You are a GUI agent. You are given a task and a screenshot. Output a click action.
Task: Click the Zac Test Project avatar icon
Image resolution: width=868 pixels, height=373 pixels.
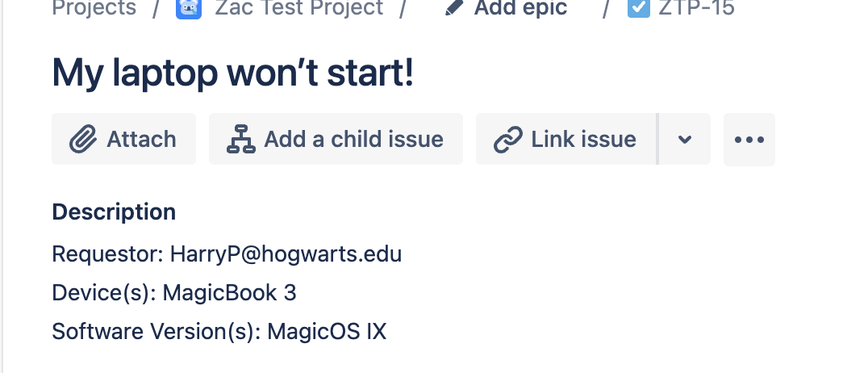189,8
